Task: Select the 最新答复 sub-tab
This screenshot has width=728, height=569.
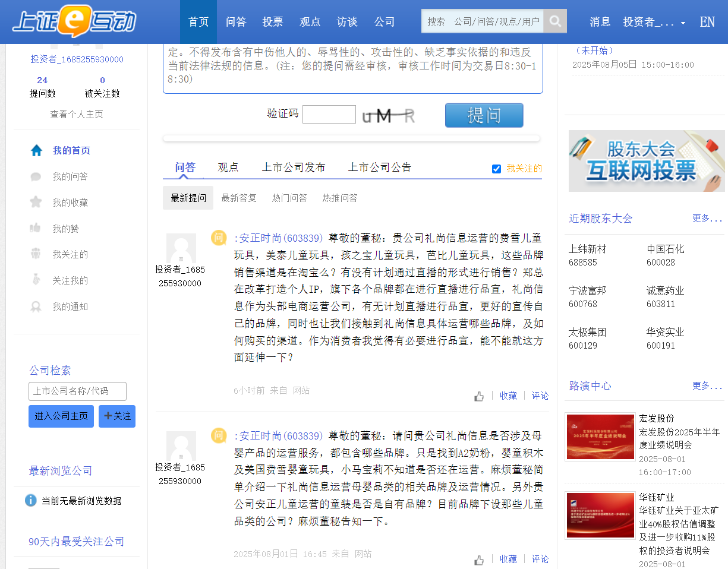Action: pos(239,198)
